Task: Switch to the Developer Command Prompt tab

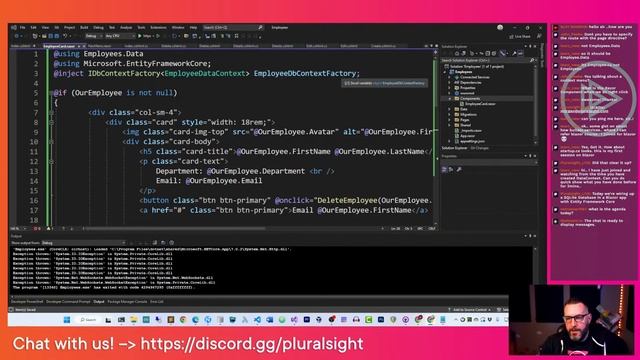Action: coord(68,302)
